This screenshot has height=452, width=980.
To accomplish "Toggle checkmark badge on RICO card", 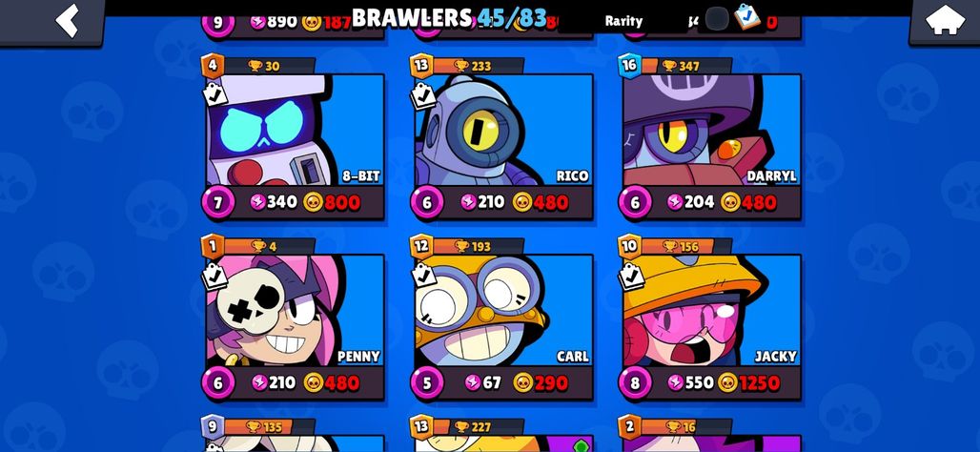I will [424, 95].
